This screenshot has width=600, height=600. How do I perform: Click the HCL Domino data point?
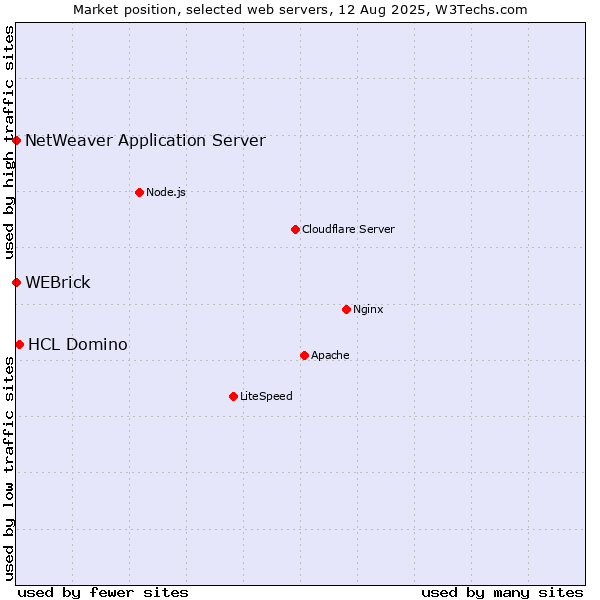point(20,344)
